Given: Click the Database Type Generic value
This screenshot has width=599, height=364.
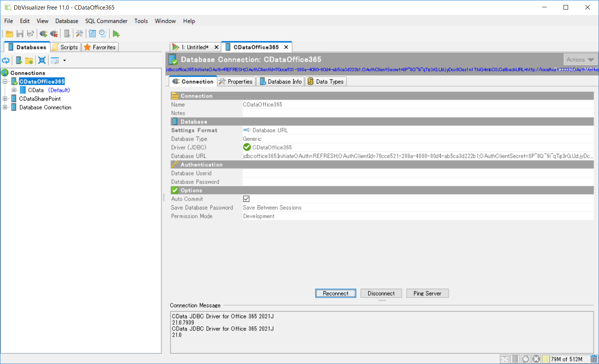Looking at the screenshot, I should 418,139.
